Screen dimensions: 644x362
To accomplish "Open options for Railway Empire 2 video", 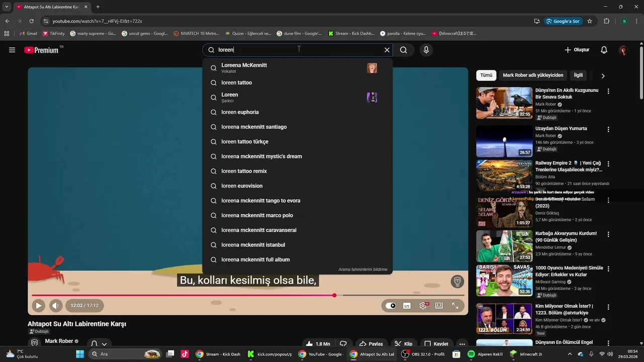I will (x=608, y=164).
